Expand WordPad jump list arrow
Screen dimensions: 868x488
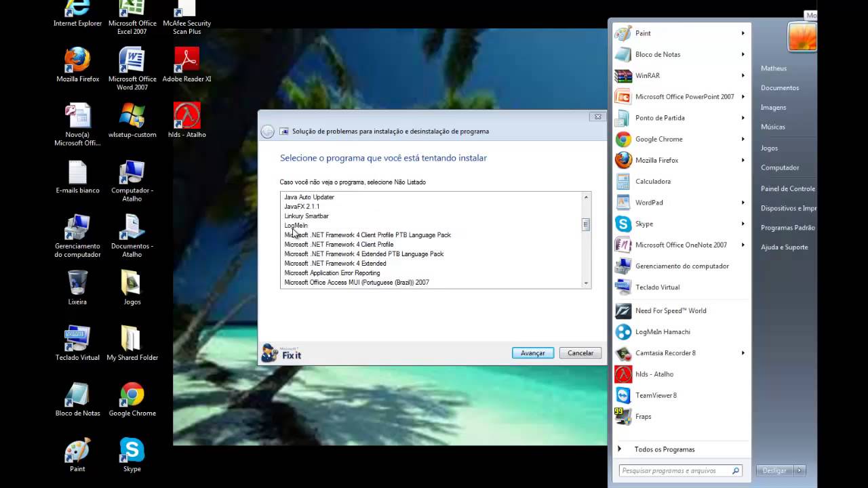[743, 203]
